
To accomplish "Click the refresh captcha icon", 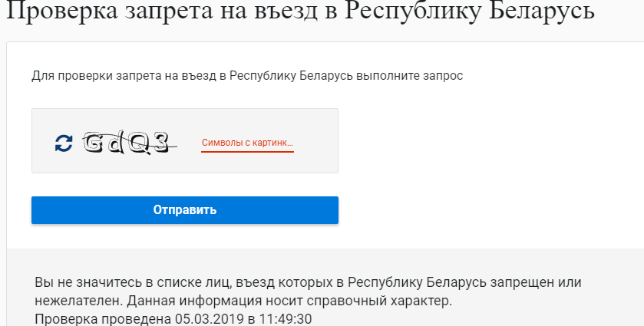I will click(64, 142).
